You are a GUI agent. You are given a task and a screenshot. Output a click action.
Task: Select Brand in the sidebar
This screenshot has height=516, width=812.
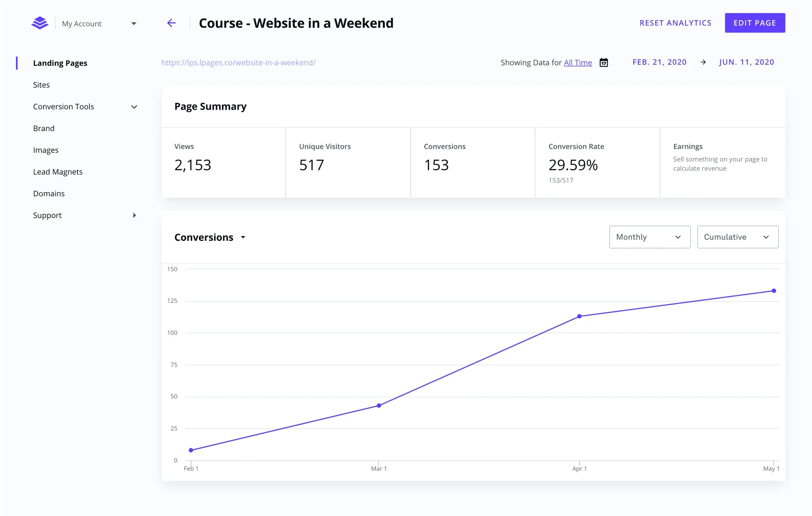[x=43, y=128]
